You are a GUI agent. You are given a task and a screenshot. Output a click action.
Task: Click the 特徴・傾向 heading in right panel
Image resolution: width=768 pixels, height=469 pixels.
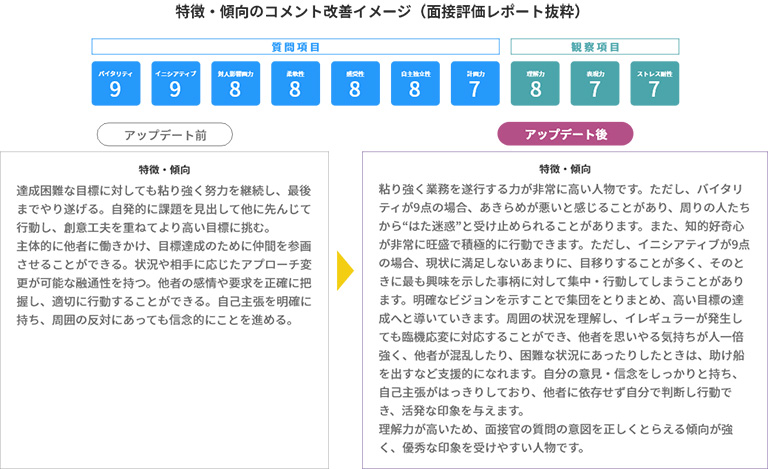tap(565, 169)
